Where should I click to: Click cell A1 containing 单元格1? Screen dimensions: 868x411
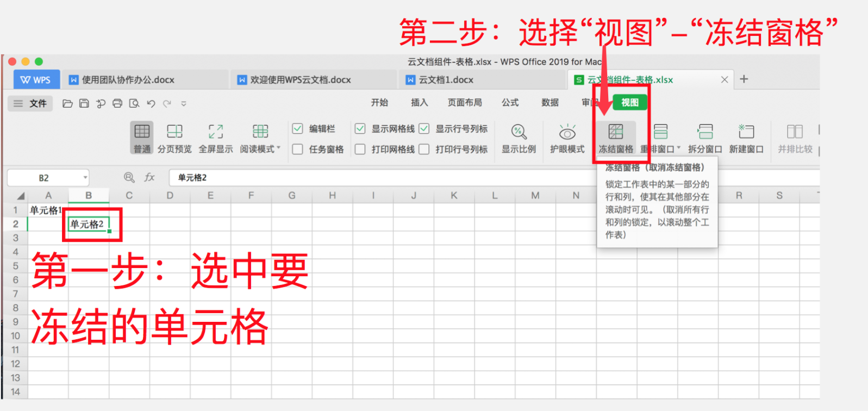(x=48, y=210)
